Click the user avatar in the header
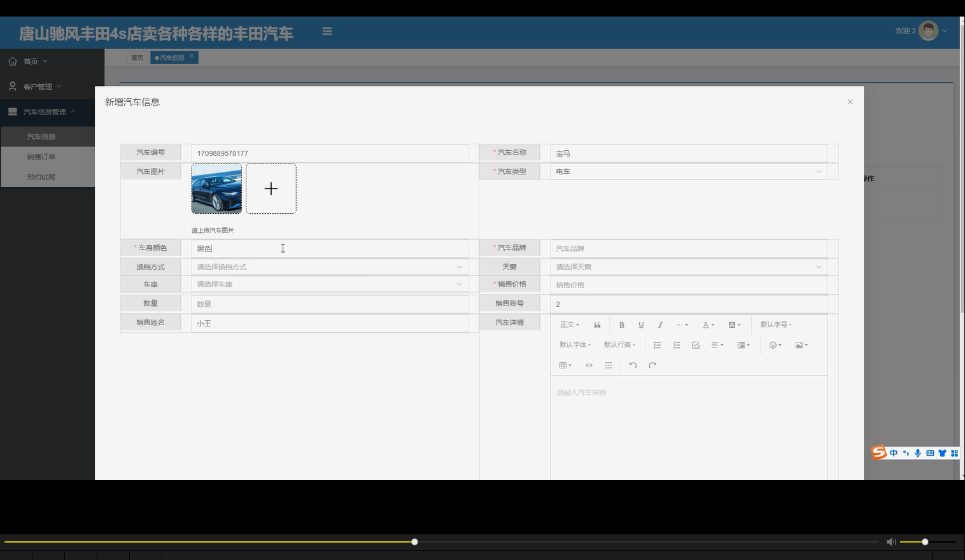Image resolution: width=965 pixels, height=560 pixels. pos(928,31)
